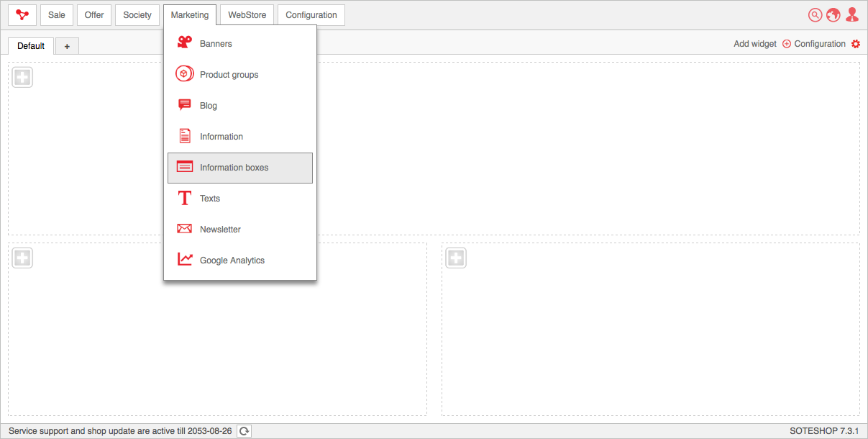Image resolution: width=868 pixels, height=439 pixels.
Task: Choose Information boxes menu item
Action: [x=234, y=168]
